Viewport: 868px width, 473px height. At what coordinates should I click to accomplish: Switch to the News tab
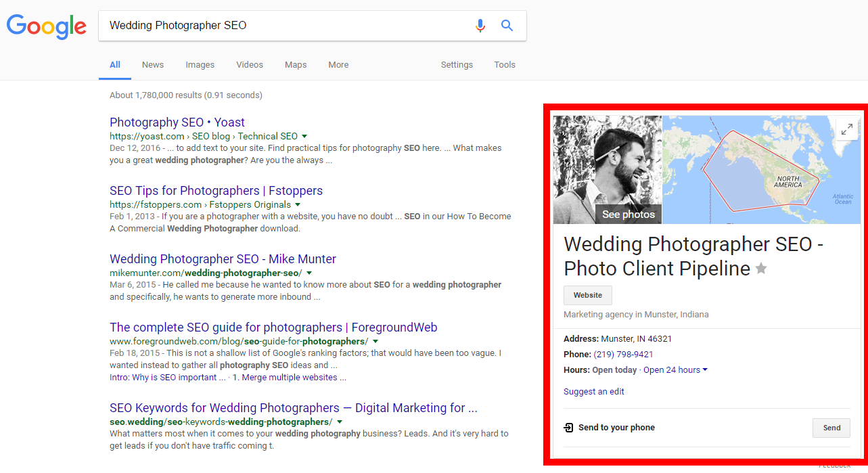click(x=153, y=65)
